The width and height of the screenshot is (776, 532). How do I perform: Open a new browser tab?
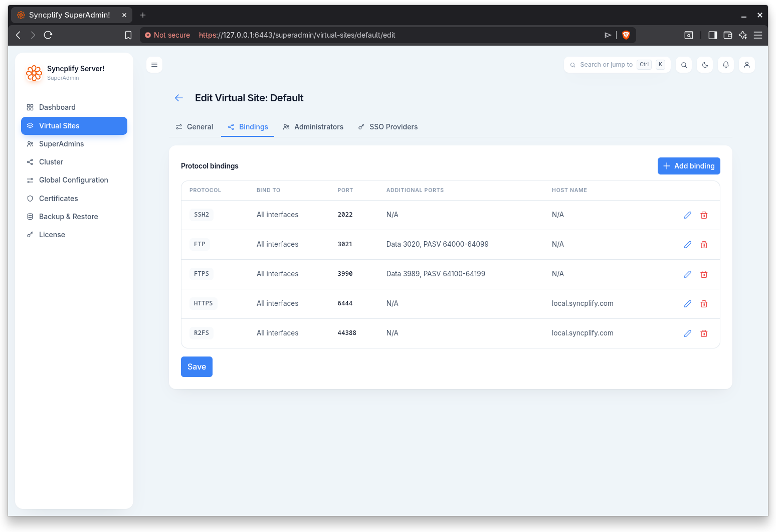(x=143, y=15)
